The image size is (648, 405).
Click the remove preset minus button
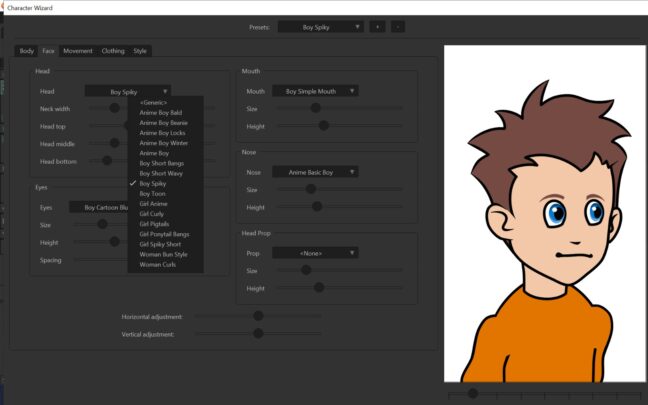(x=400, y=27)
